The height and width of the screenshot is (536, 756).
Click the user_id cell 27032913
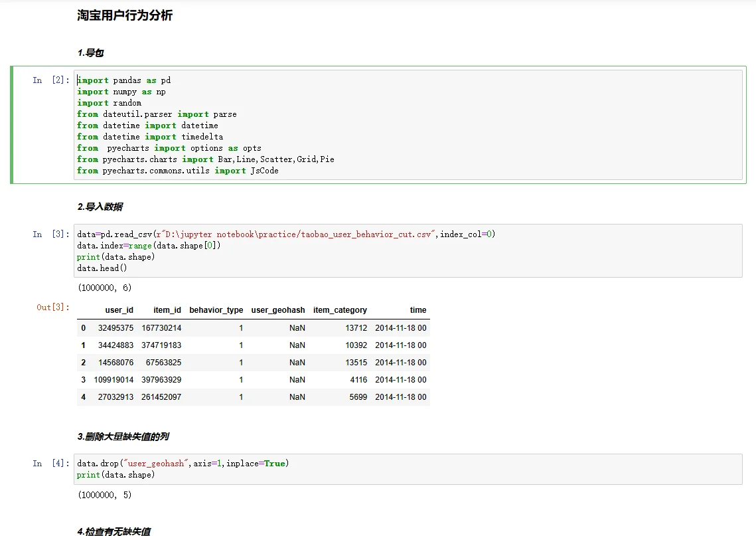pyautogui.click(x=115, y=397)
